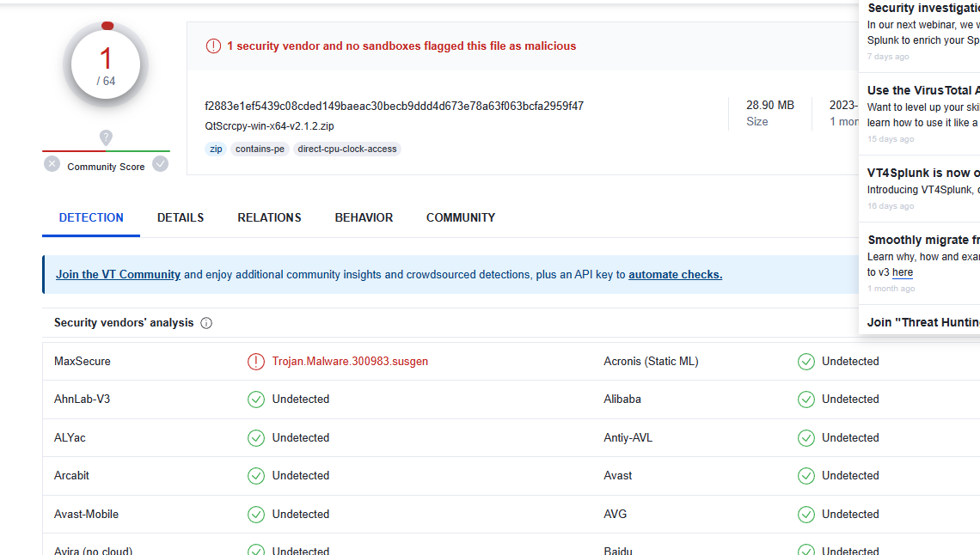Click the help question mark under the detection score
This screenshot has height=555, width=980.
[x=105, y=137]
